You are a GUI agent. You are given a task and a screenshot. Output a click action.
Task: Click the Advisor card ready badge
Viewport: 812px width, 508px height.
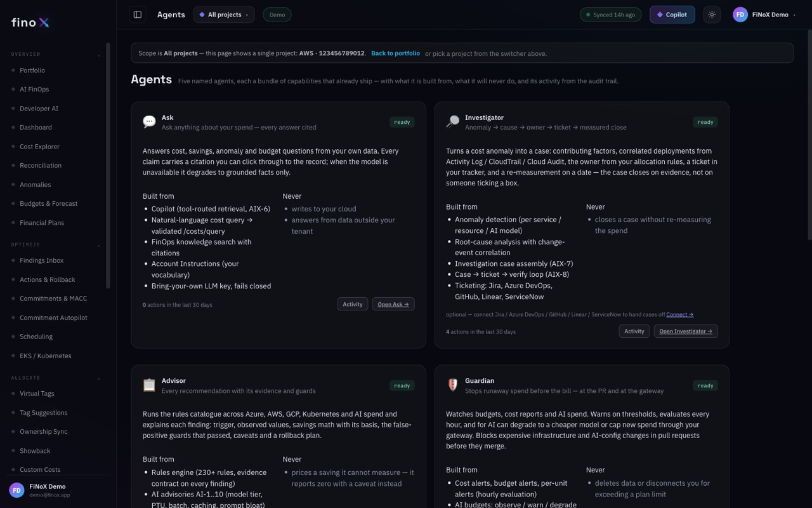coord(402,385)
